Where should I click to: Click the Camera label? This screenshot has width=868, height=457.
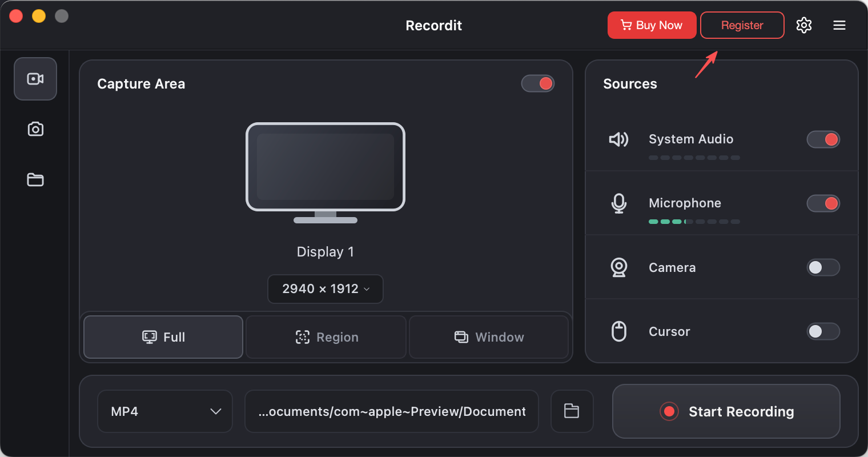pos(672,267)
